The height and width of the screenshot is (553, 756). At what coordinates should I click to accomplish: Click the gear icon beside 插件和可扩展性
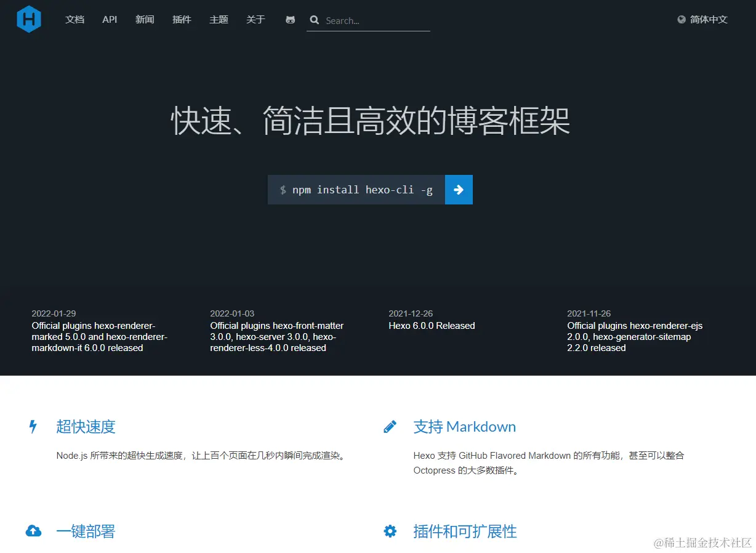390,531
